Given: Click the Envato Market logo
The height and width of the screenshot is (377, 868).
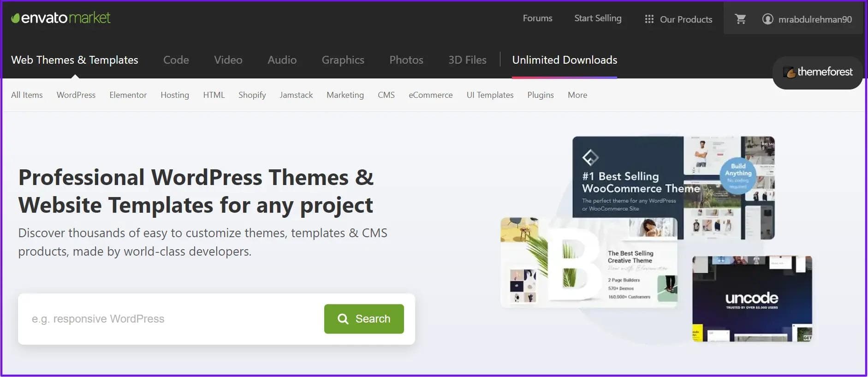Looking at the screenshot, I should [x=61, y=18].
